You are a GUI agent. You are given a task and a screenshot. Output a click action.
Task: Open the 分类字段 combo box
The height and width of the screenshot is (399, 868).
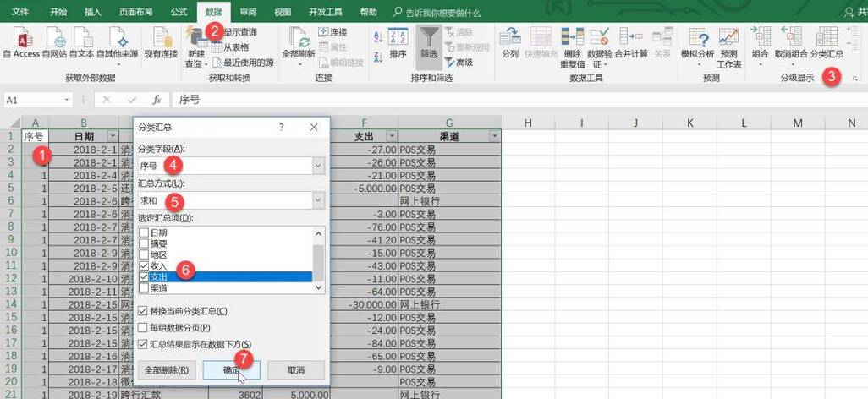232,166
